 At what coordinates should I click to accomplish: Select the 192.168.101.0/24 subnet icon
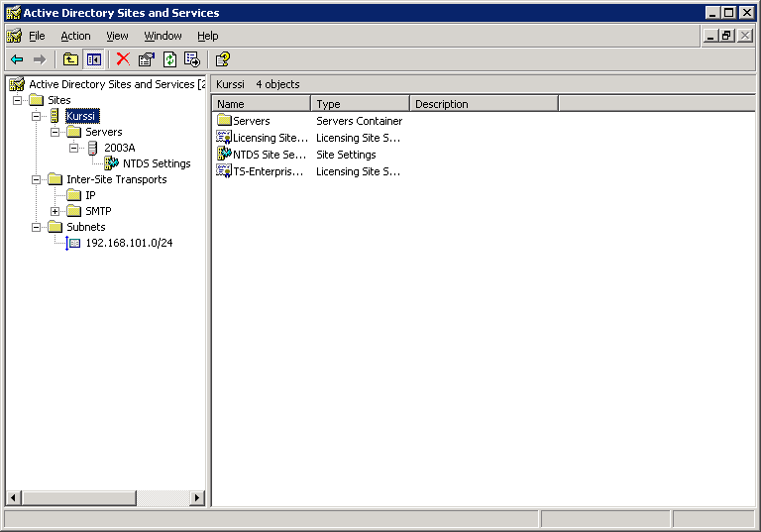tap(73, 243)
